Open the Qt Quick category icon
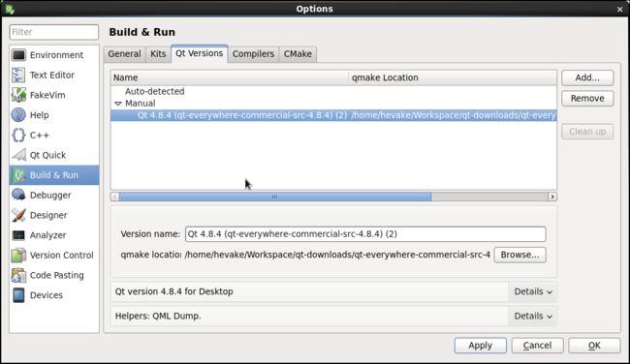 point(18,155)
